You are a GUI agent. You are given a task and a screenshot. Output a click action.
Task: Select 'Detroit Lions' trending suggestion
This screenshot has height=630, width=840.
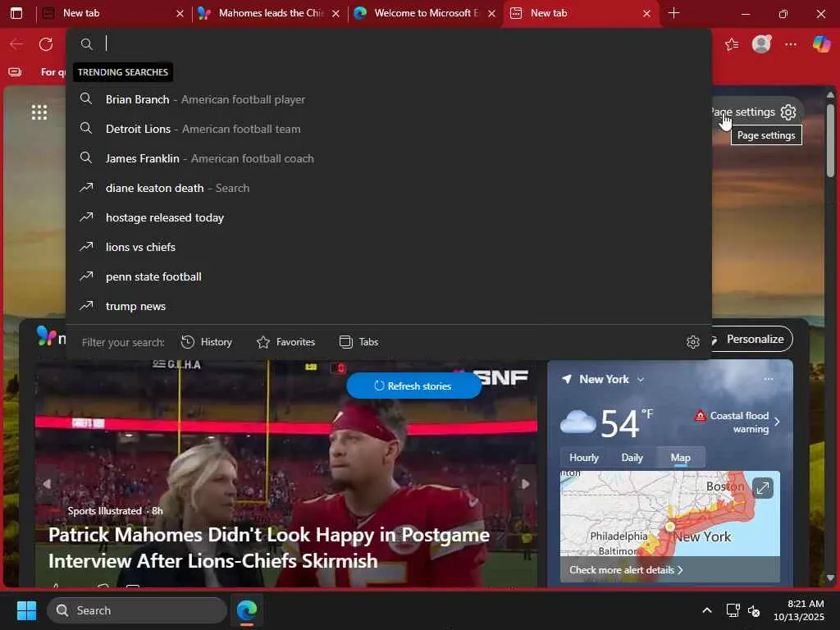(x=389, y=129)
